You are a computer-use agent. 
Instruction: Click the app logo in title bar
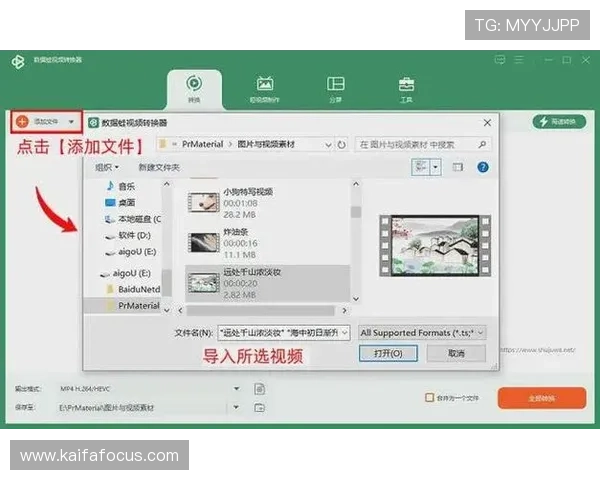[18, 61]
